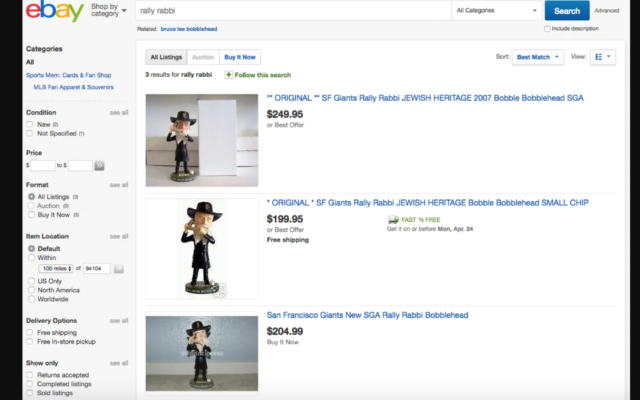Image resolution: width=640 pixels, height=400 pixels.
Task: Click the green Follow this search plus icon
Action: pos(229,74)
